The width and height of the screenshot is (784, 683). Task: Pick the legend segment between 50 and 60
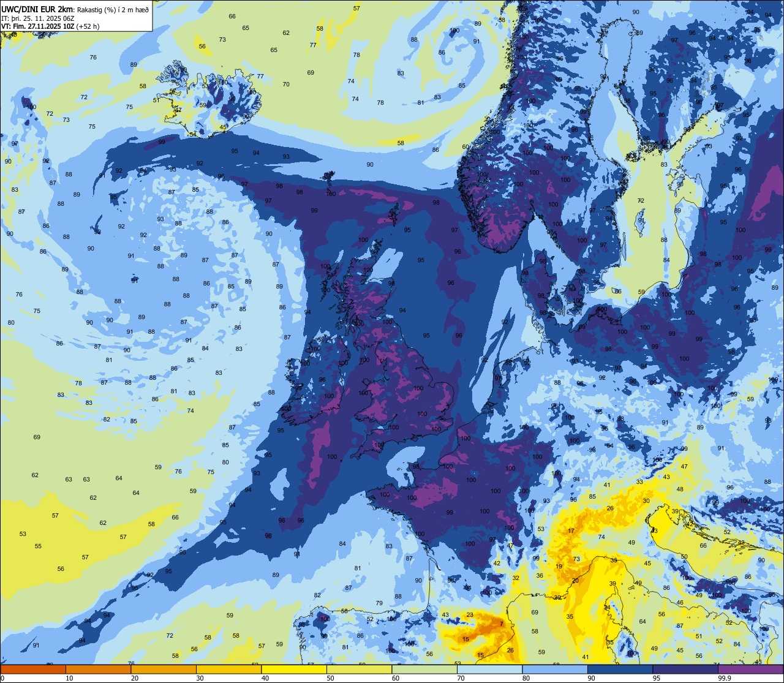tap(359, 669)
